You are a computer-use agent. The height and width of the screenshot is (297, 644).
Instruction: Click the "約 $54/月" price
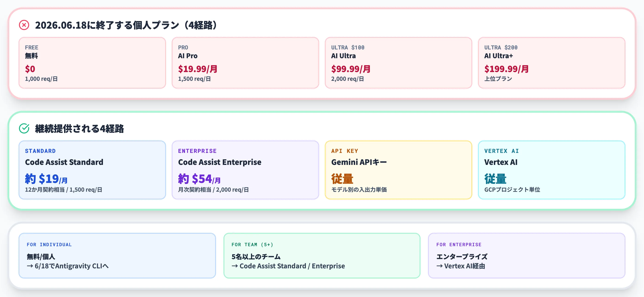(x=199, y=179)
